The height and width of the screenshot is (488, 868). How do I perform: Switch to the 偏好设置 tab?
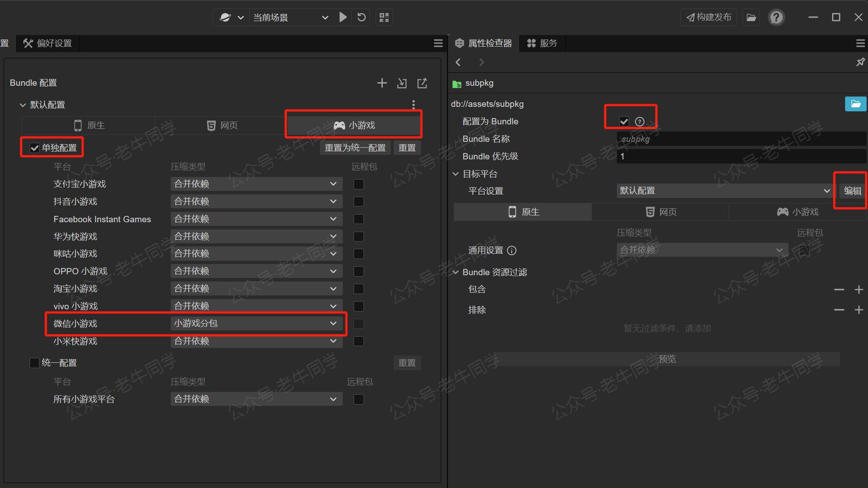coord(48,43)
